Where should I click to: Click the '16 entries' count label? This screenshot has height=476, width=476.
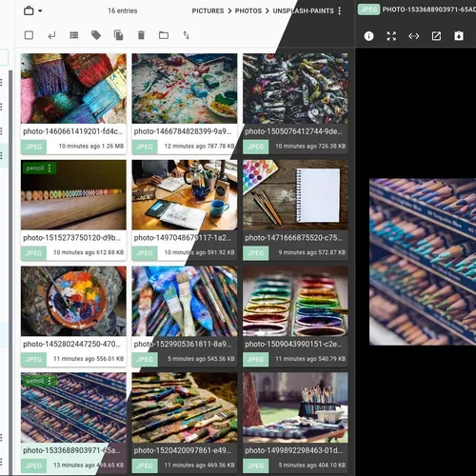pyautogui.click(x=123, y=10)
